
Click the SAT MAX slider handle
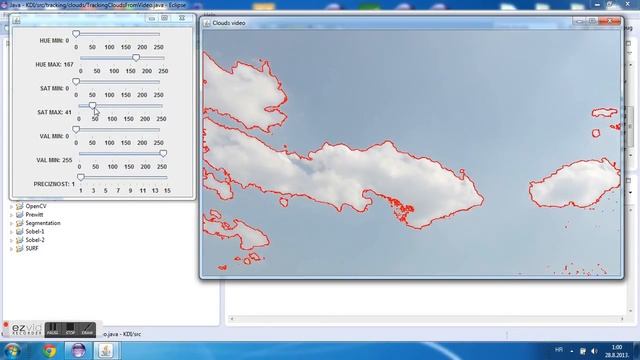pyautogui.click(x=93, y=106)
